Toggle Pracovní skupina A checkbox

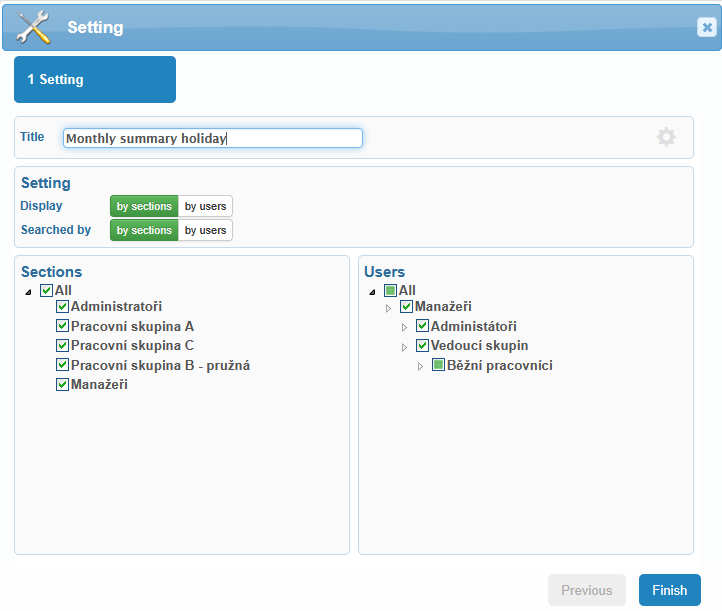pyautogui.click(x=62, y=326)
